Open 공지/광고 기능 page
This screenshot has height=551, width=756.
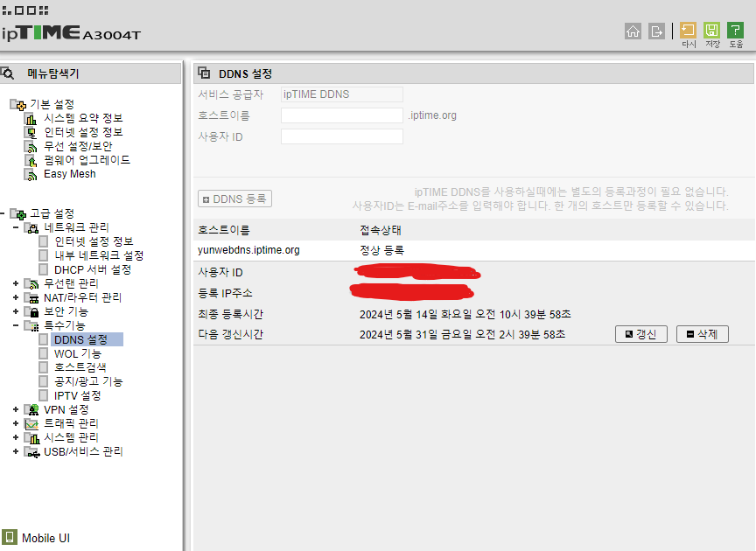(88, 381)
